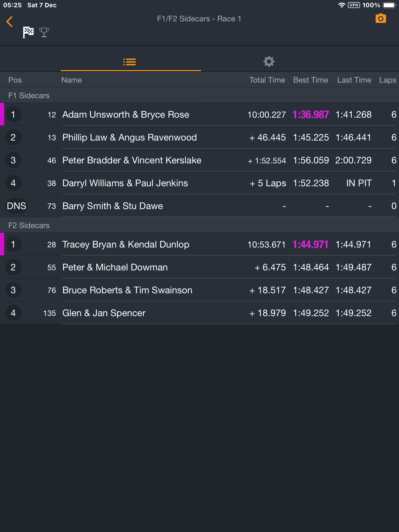Tap position 4 badge for Glen Spencer
The height and width of the screenshot is (532, 399).
(x=13, y=313)
